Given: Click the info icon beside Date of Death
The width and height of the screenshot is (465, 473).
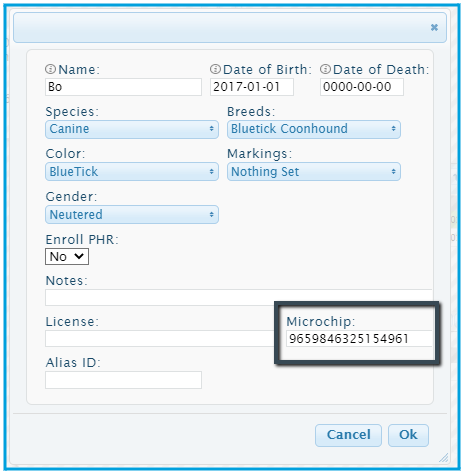Looking at the screenshot, I should tap(325, 69).
